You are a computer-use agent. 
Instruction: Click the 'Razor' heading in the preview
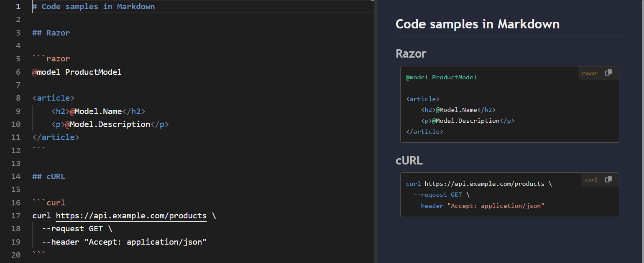click(x=411, y=53)
